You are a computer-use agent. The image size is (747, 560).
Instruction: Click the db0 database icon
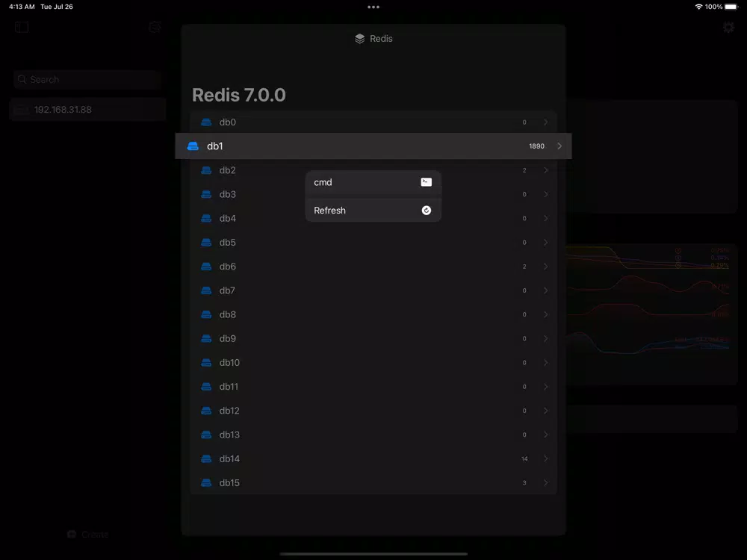pyautogui.click(x=206, y=122)
